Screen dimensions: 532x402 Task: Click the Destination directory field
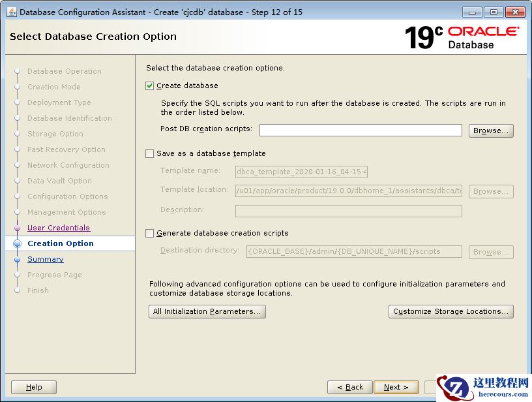pyautogui.click(x=354, y=252)
